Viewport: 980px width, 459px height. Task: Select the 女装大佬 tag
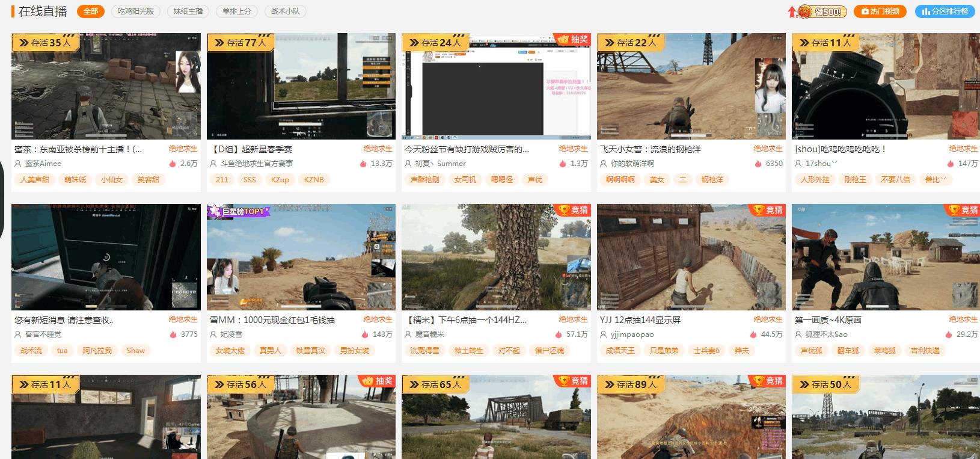[230, 351]
